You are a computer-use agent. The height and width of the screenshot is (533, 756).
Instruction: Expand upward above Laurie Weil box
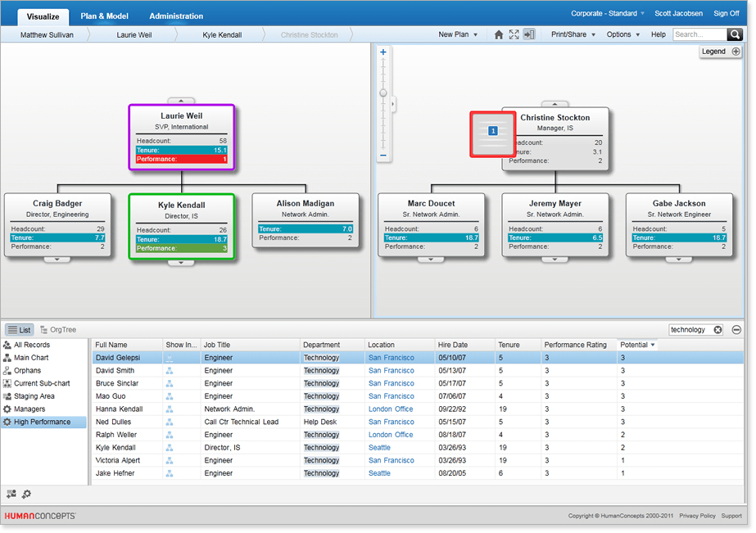(181, 102)
